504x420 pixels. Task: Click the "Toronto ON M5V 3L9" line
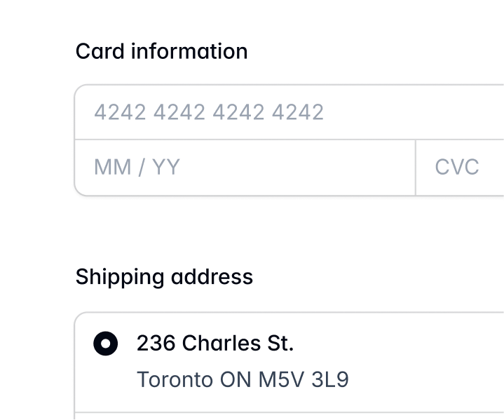click(243, 379)
